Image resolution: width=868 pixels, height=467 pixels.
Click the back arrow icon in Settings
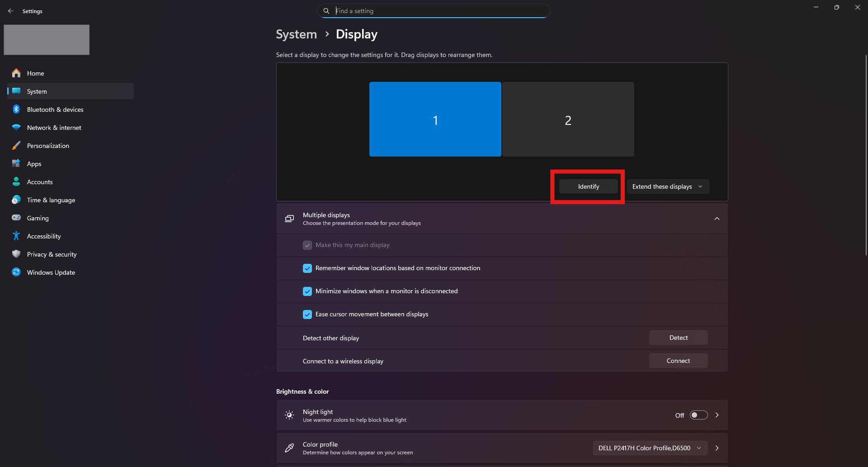(x=11, y=11)
